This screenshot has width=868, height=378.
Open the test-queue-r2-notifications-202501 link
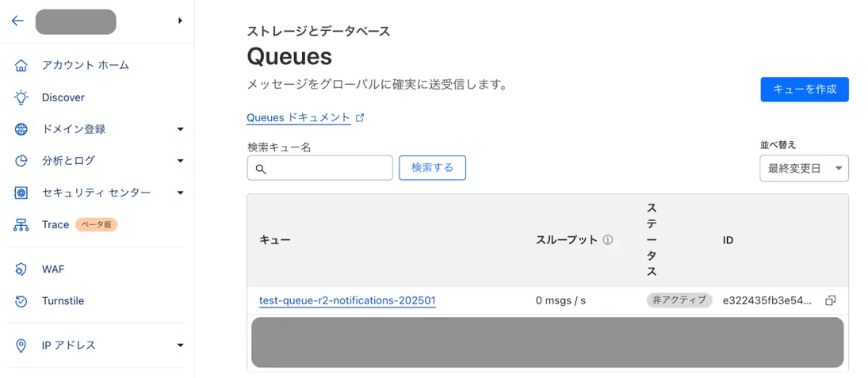(348, 300)
